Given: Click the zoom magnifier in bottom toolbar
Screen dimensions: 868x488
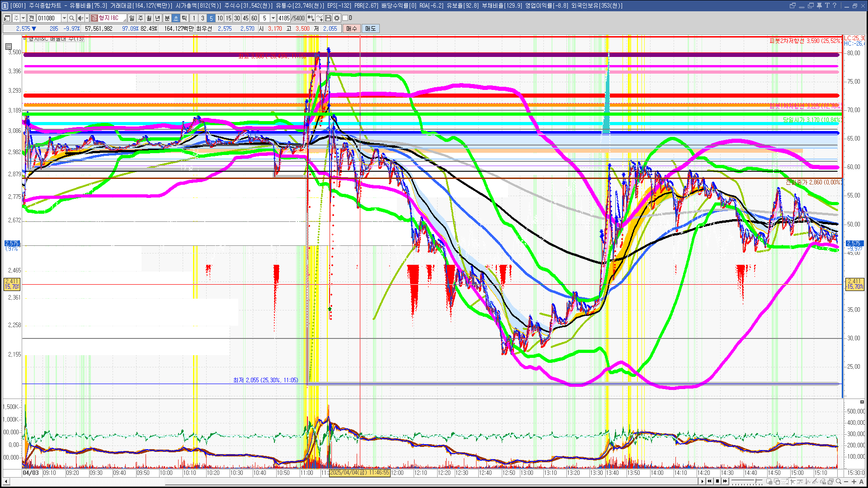Looking at the screenshot, I should pyautogui.click(x=839, y=481).
